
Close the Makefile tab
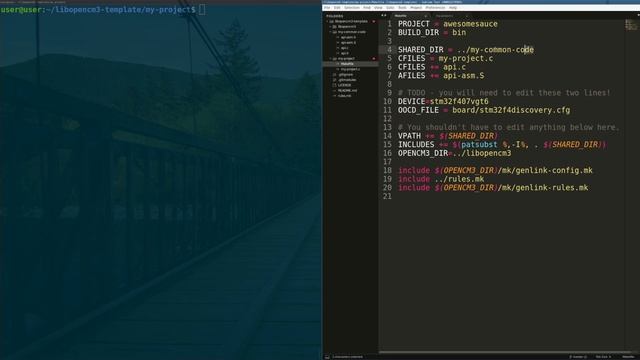pyautogui.click(x=426, y=16)
